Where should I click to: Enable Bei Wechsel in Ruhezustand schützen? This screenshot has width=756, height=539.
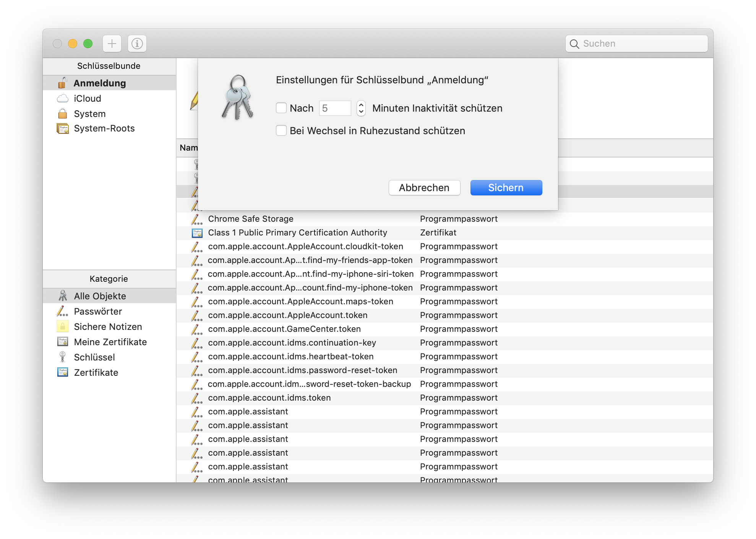pos(281,131)
